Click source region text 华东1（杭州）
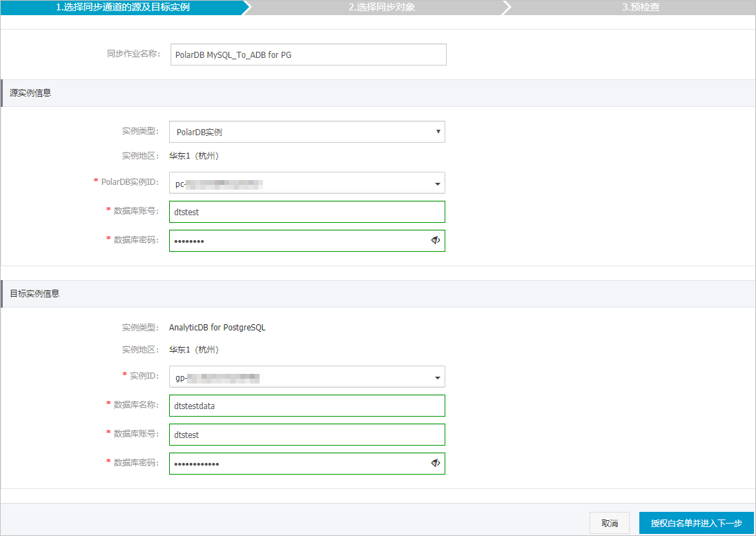 pyautogui.click(x=194, y=156)
